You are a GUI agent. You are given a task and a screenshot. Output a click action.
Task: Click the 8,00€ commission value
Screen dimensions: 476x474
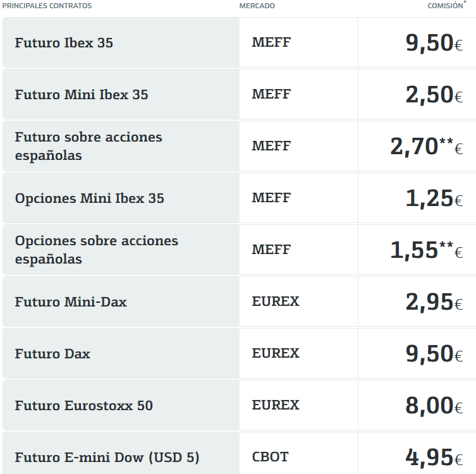434,406
